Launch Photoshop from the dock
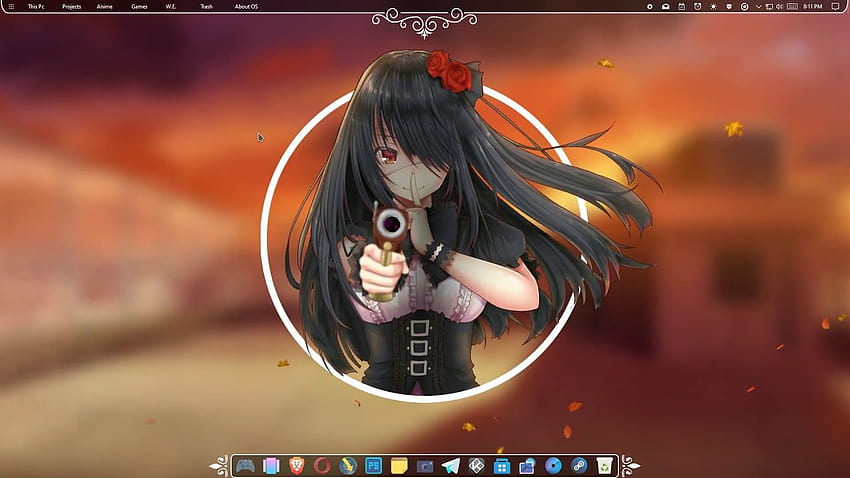850x478 pixels. (374, 466)
